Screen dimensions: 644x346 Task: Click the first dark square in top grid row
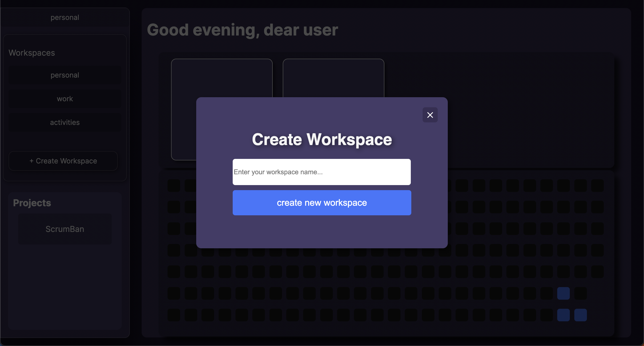174,186
